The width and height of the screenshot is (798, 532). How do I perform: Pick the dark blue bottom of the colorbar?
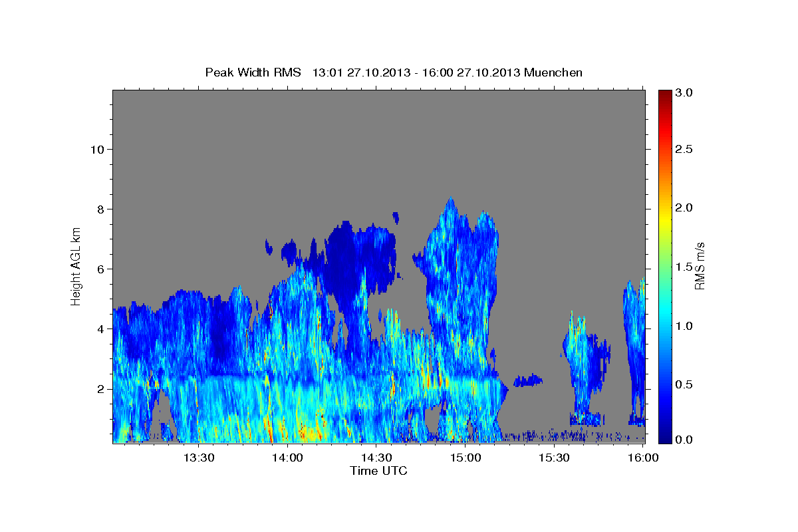tap(664, 437)
